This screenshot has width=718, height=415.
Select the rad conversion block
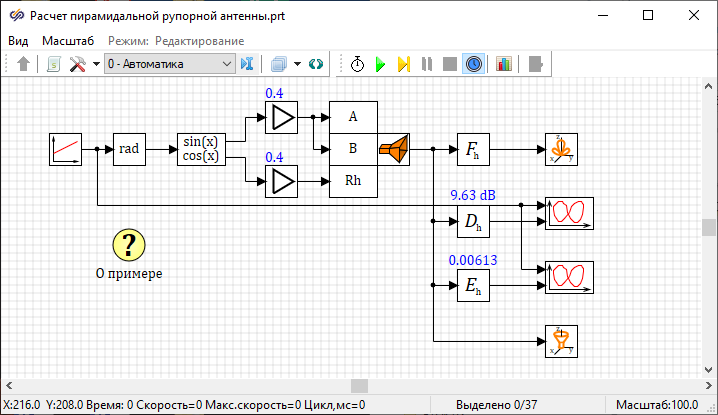pos(129,149)
